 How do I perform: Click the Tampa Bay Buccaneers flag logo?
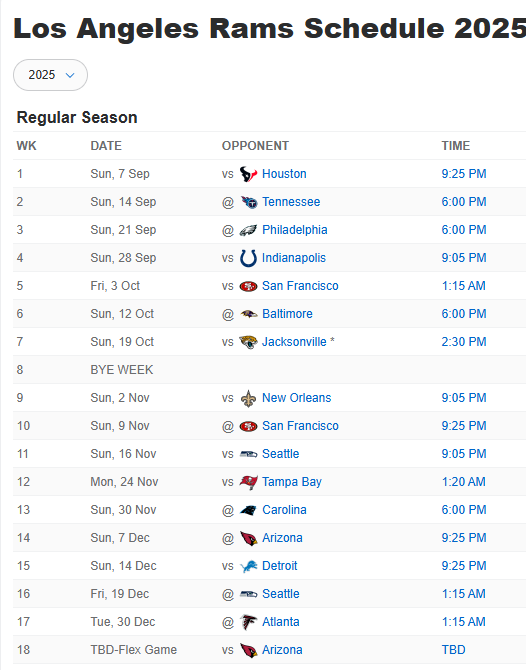tap(248, 482)
